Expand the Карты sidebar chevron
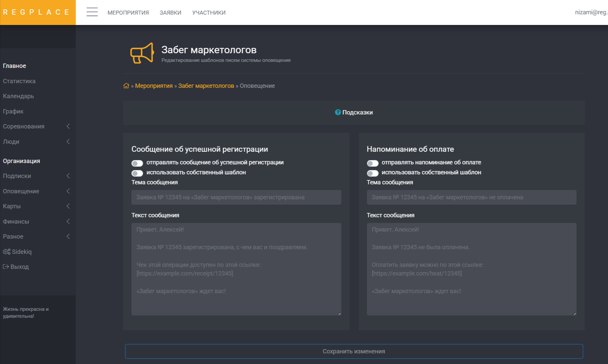608x364 pixels. pyautogui.click(x=68, y=206)
